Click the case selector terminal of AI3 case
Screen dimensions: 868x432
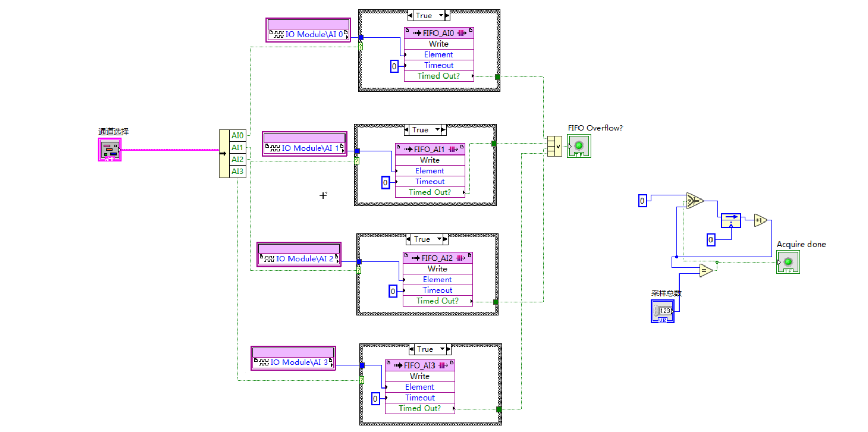click(x=362, y=380)
